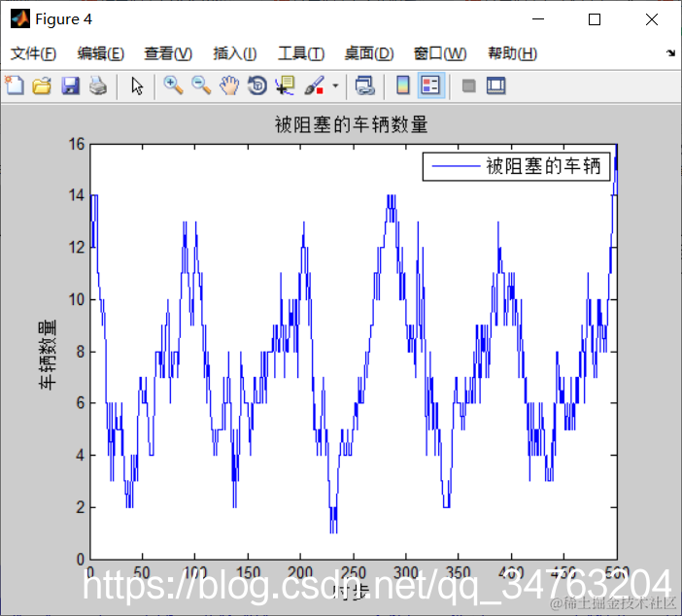Insert Colorbar from the toolbar

click(x=403, y=86)
